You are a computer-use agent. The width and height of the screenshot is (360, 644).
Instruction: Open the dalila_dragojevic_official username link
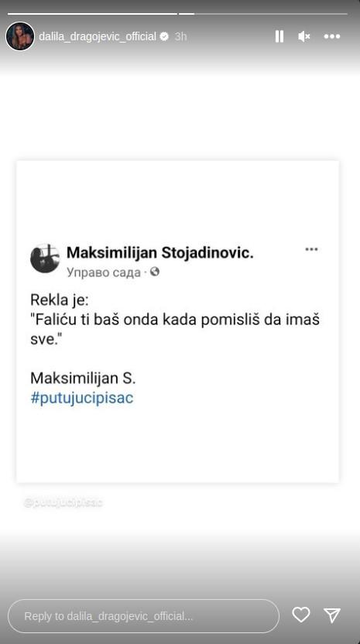[x=98, y=36]
